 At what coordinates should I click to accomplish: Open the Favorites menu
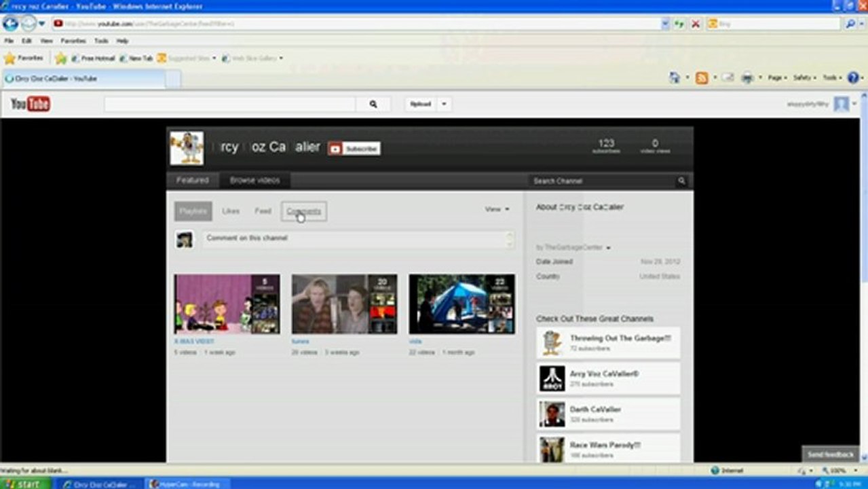tap(73, 41)
